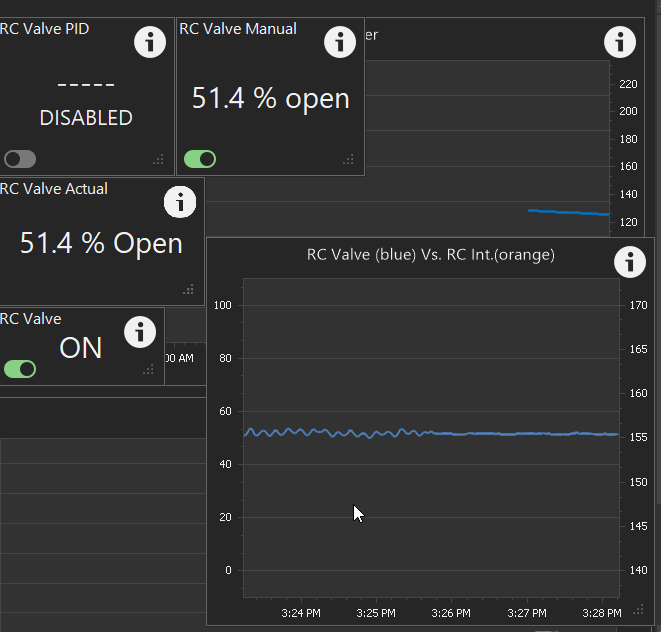Turn off the RC Valve Manual toggle
Viewport: 661px width, 632px height.
point(200,159)
